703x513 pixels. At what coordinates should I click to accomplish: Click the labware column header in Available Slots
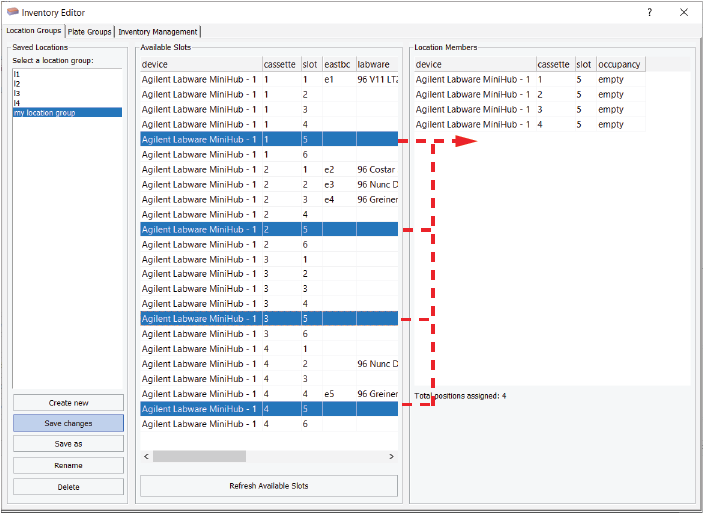point(377,64)
